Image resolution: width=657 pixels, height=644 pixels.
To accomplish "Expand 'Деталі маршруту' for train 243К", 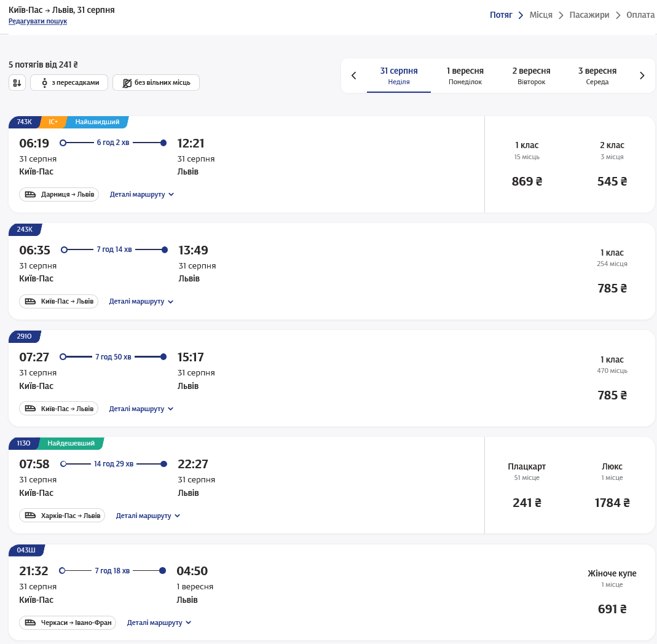I will 141,302.
